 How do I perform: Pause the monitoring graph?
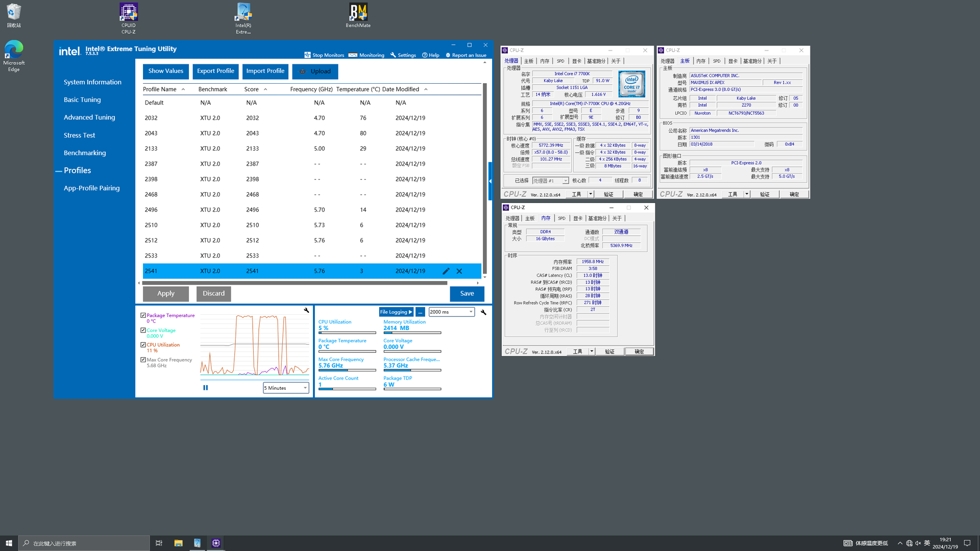click(x=206, y=388)
